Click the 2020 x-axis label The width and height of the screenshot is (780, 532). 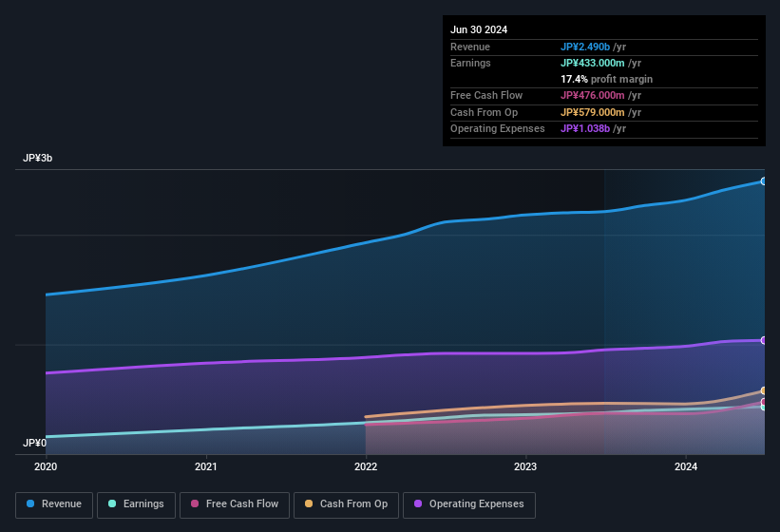click(x=46, y=466)
